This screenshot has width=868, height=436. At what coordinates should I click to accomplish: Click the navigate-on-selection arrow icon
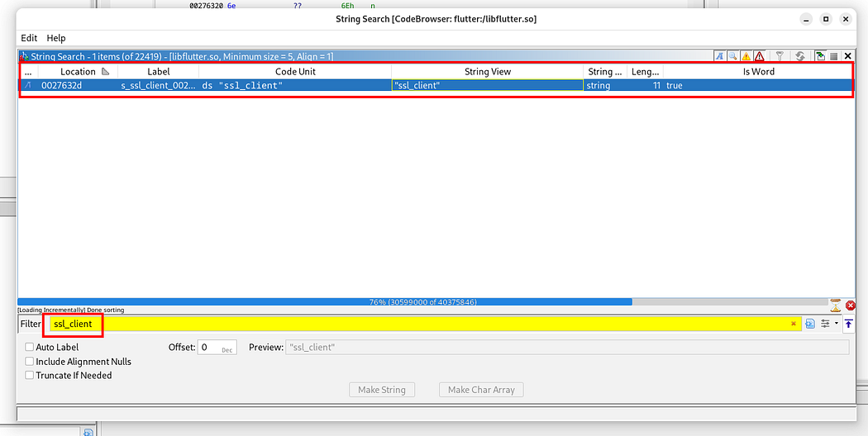820,56
